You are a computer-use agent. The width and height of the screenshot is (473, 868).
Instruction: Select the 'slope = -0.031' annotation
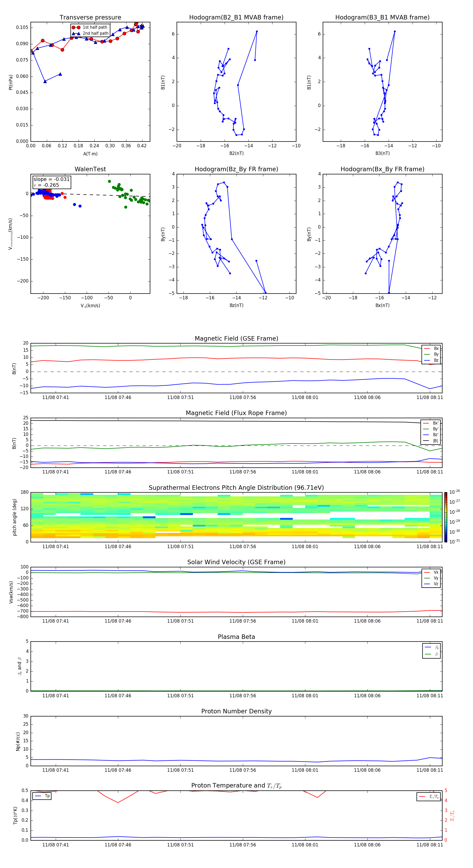pos(52,179)
